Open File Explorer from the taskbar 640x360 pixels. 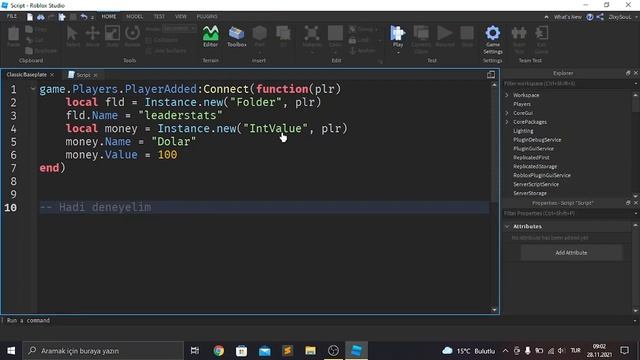click(310, 351)
